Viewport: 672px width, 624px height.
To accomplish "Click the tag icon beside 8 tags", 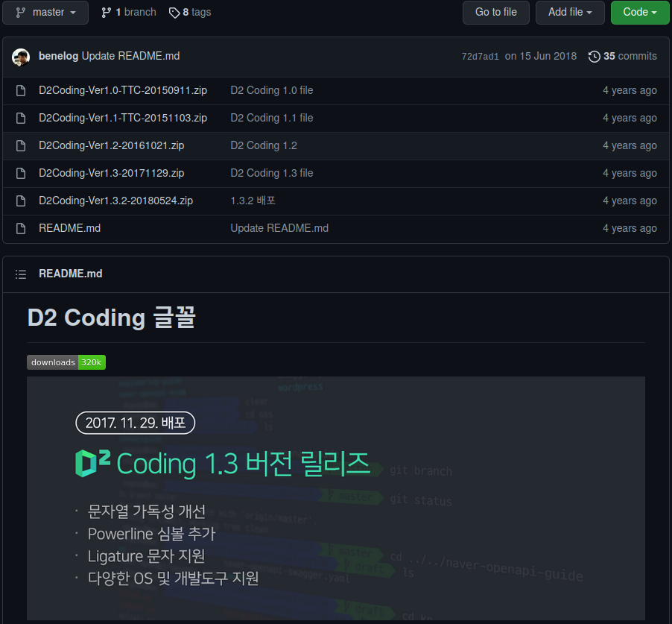I will tap(174, 13).
